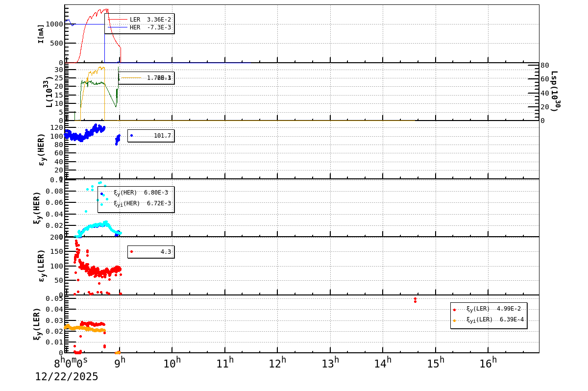Click the I[mA] y-axis title
588x391 pixels.
tap(41, 33)
